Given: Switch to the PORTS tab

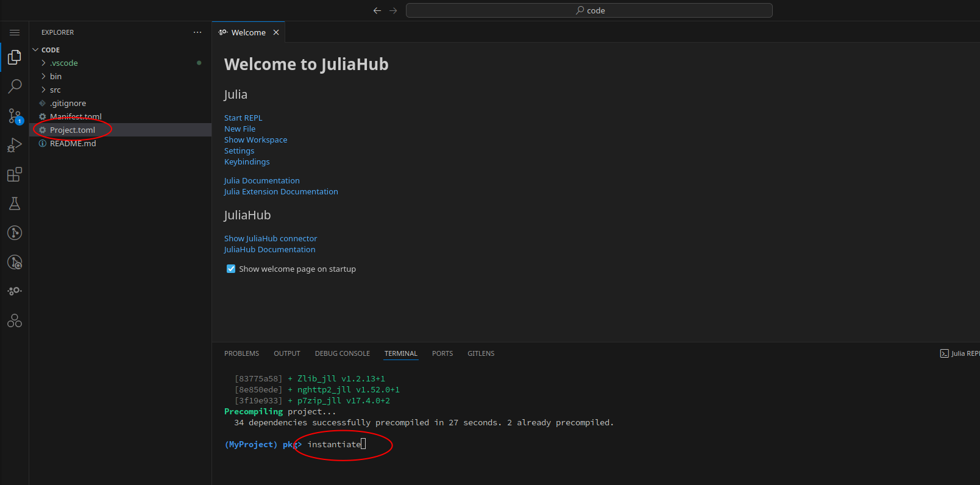Looking at the screenshot, I should pos(442,353).
